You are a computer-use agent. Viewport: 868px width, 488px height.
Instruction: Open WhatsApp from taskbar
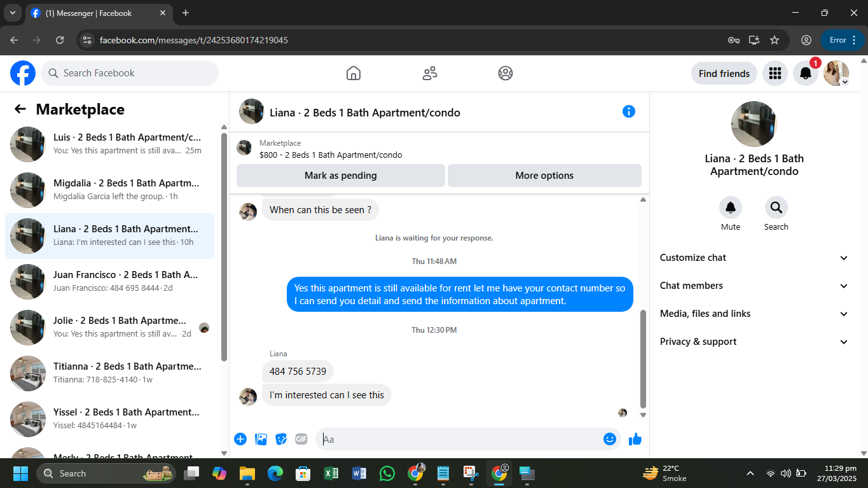(387, 473)
